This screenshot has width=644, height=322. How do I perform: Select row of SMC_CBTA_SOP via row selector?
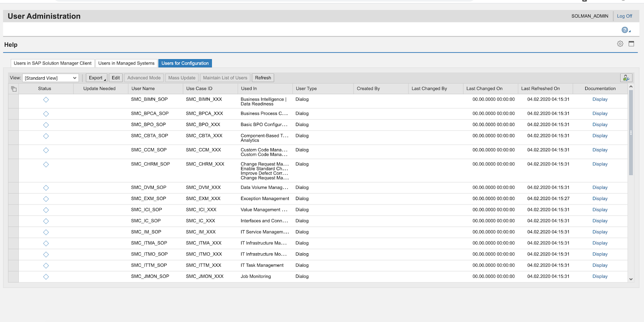(13, 138)
